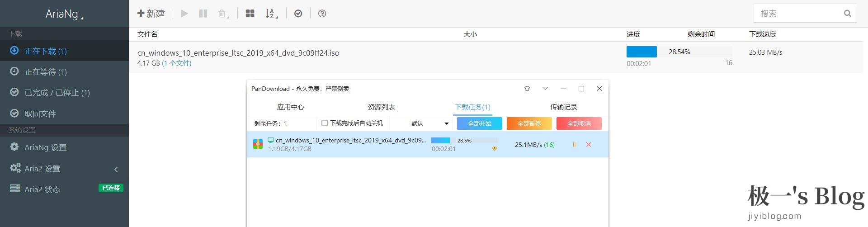868x227 pixels.
Task: Sort by 文件名 column header
Action: pyautogui.click(x=147, y=34)
